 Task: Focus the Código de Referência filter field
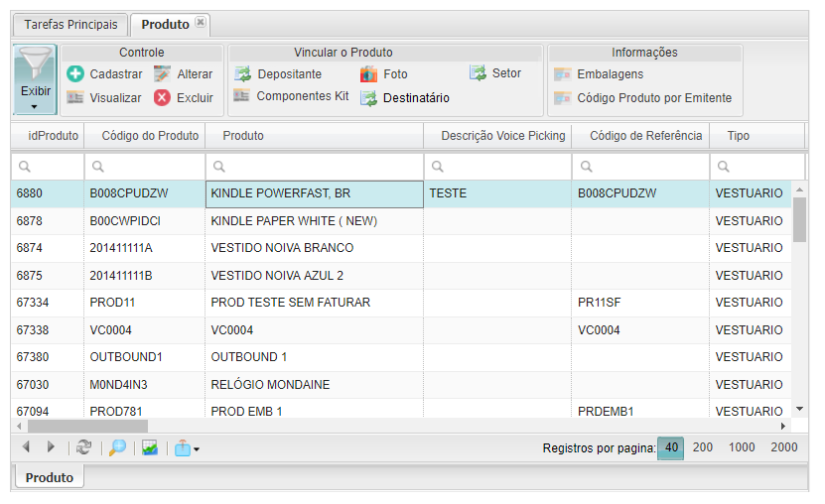(x=640, y=167)
